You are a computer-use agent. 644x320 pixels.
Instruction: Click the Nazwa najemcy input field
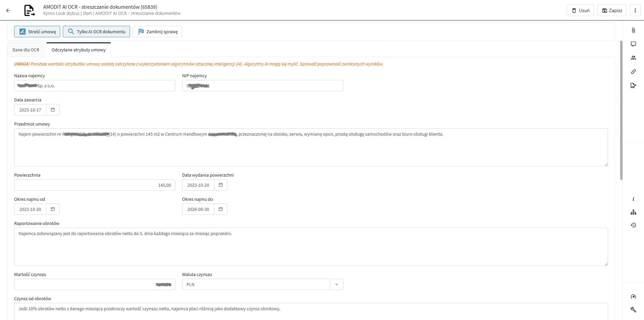coord(95,86)
